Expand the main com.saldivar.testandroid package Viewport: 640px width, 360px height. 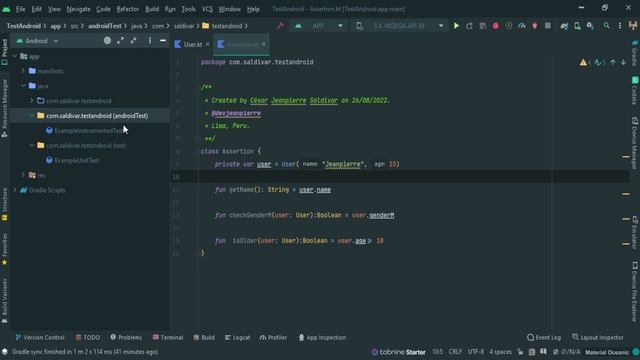(31, 100)
